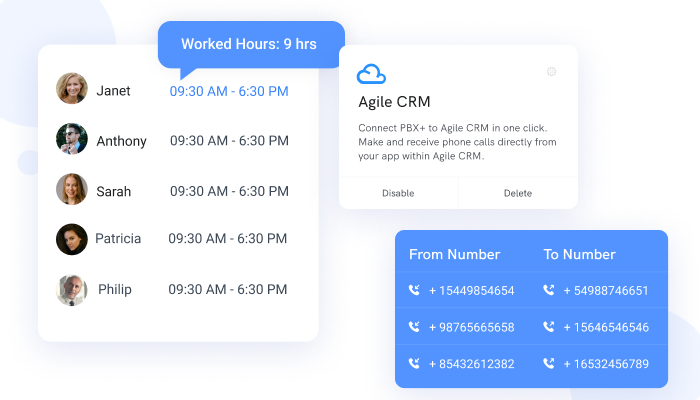Select from number + 98765665658
This screenshot has width=700, height=400.
tap(471, 327)
